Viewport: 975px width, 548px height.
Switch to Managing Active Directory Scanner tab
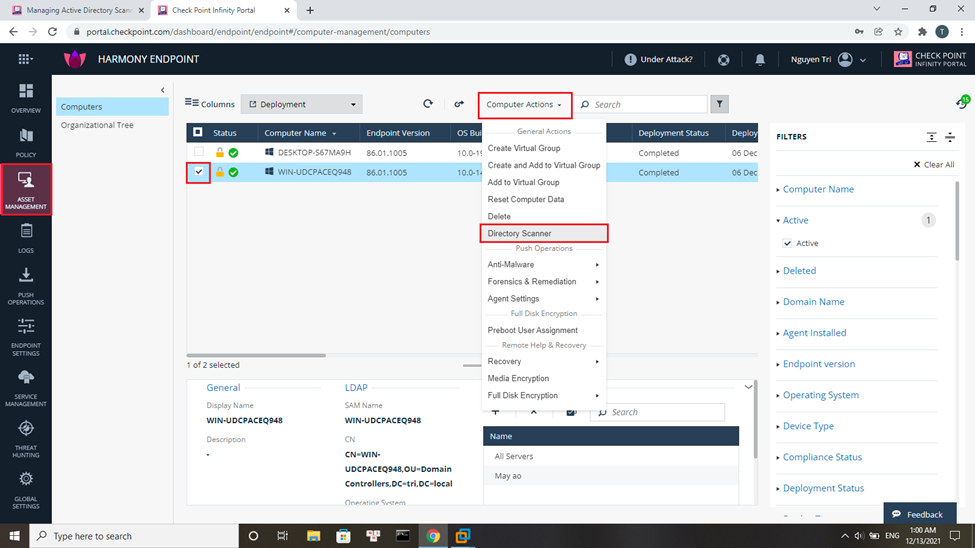coord(79,10)
